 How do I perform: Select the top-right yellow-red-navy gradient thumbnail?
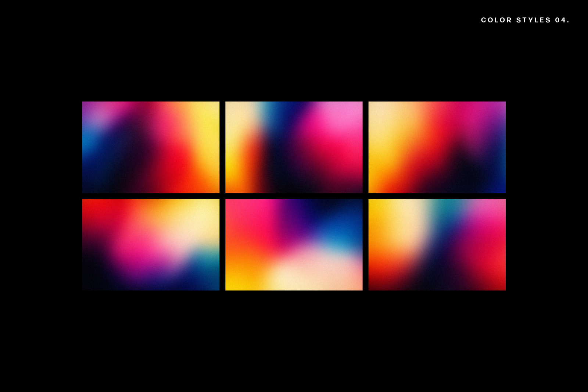click(x=437, y=147)
